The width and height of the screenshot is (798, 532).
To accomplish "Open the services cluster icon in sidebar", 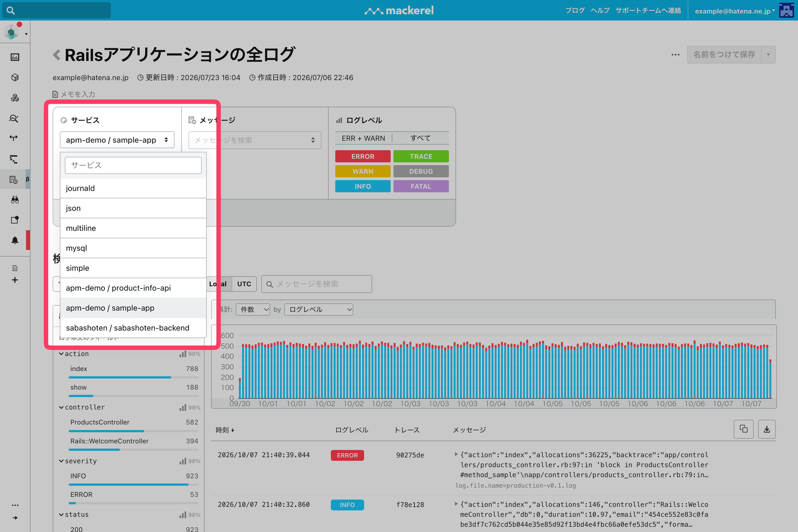I will pyautogui.click(x=15, y=98).
